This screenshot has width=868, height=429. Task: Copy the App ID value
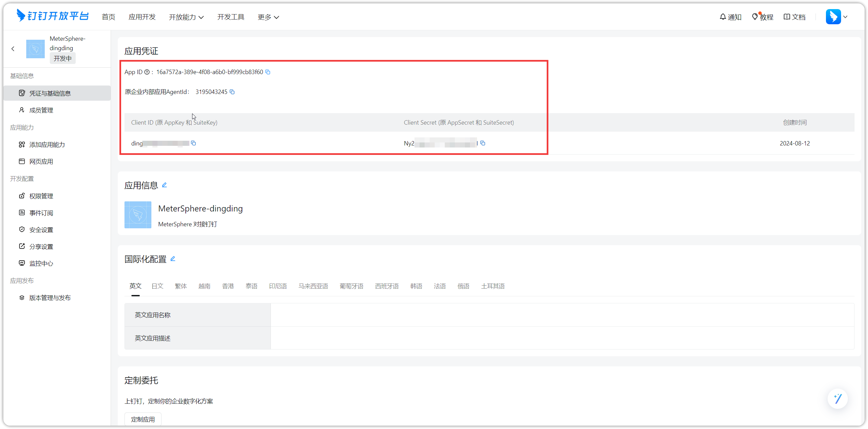pyautogui.click(x=268, y=72)
